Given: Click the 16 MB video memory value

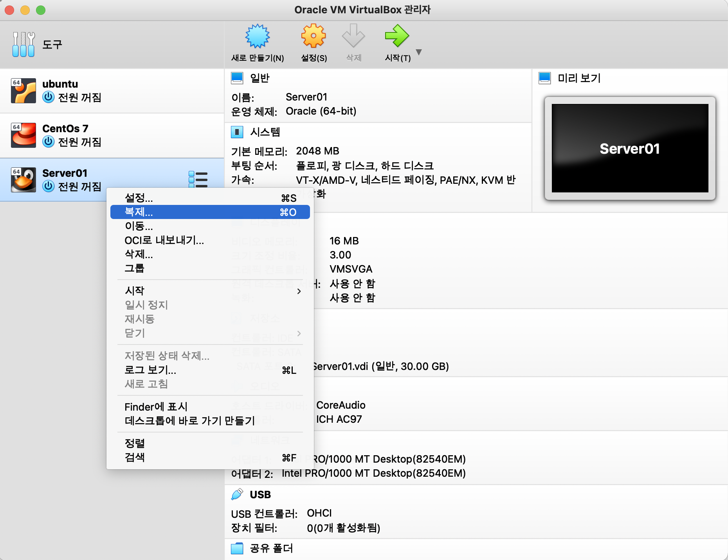Looking at the screenshot, I should point(344,241).
